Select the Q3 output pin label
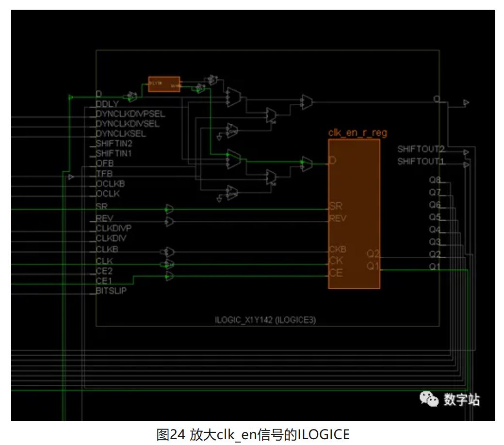The image size is (504, 445). click(x=435, y=242)
